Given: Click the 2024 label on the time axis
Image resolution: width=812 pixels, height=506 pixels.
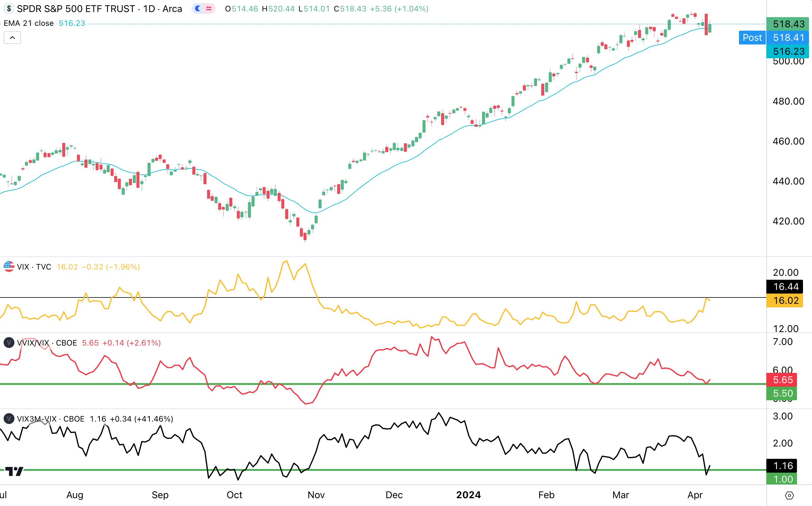Looking at the screenshot, I should [x=468, y=495].
